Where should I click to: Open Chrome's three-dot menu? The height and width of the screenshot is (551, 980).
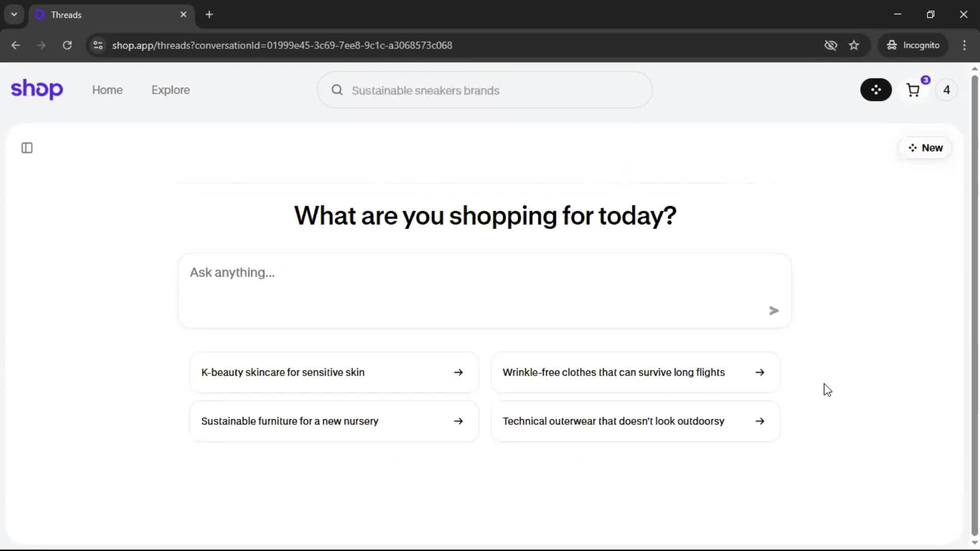click(964, 45)
